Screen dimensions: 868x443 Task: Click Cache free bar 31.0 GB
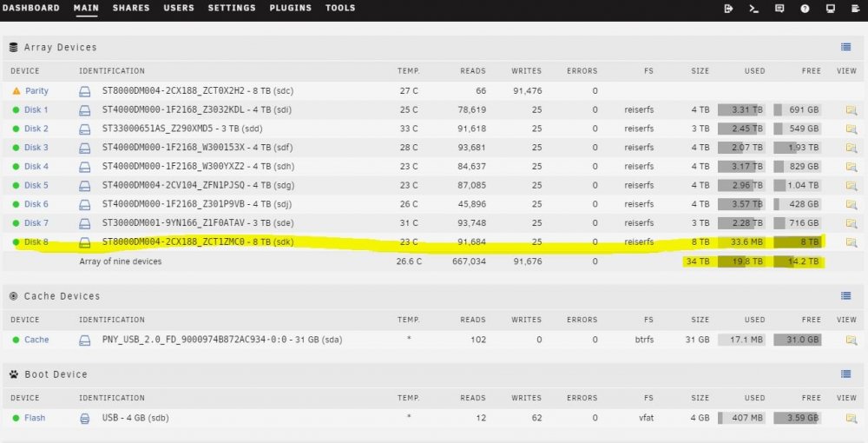pos(798,340)
